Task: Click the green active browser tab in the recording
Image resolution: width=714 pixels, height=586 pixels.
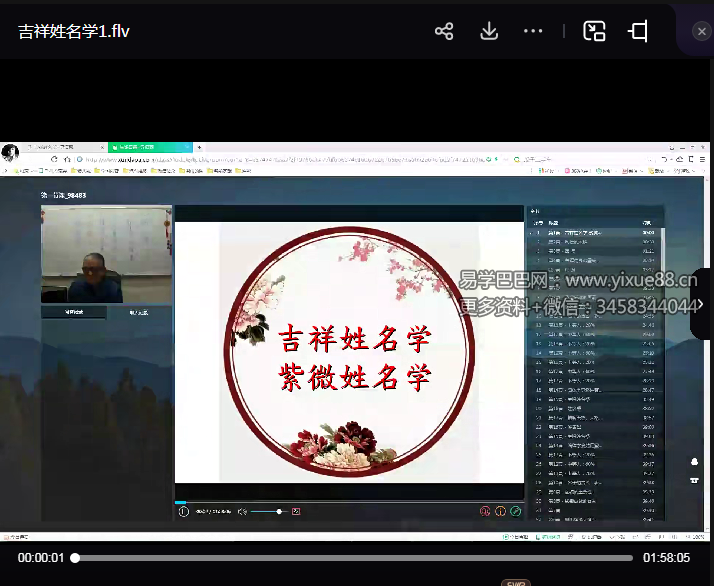Action: pyautogui.click(x=150, y=147)
